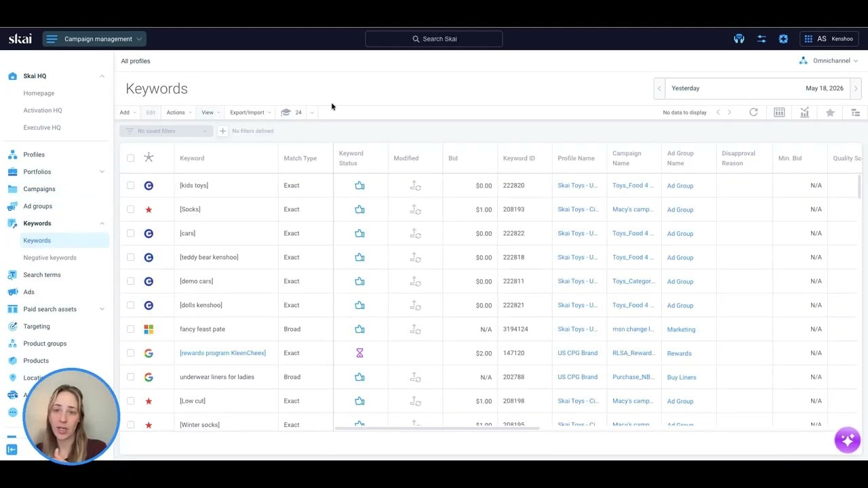Click the refresh icon in the toolbar
This screenshot has width=868, height=488.
(753, 113)
